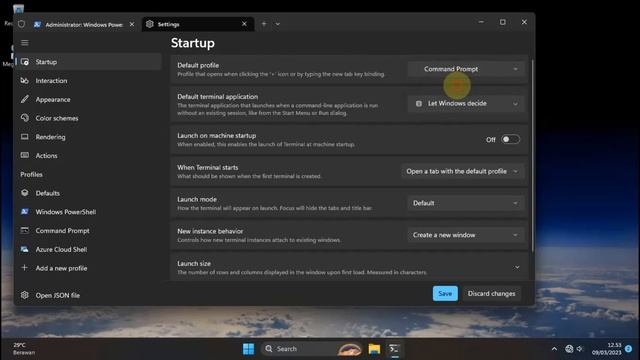This screenshot has width=640, height=360.
Task: Click the settings page vertical scrollbar
Action: 532,155
